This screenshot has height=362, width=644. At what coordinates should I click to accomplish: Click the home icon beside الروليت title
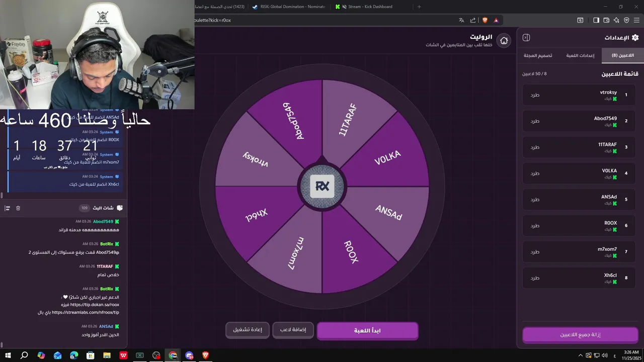(x=504, y=41)
